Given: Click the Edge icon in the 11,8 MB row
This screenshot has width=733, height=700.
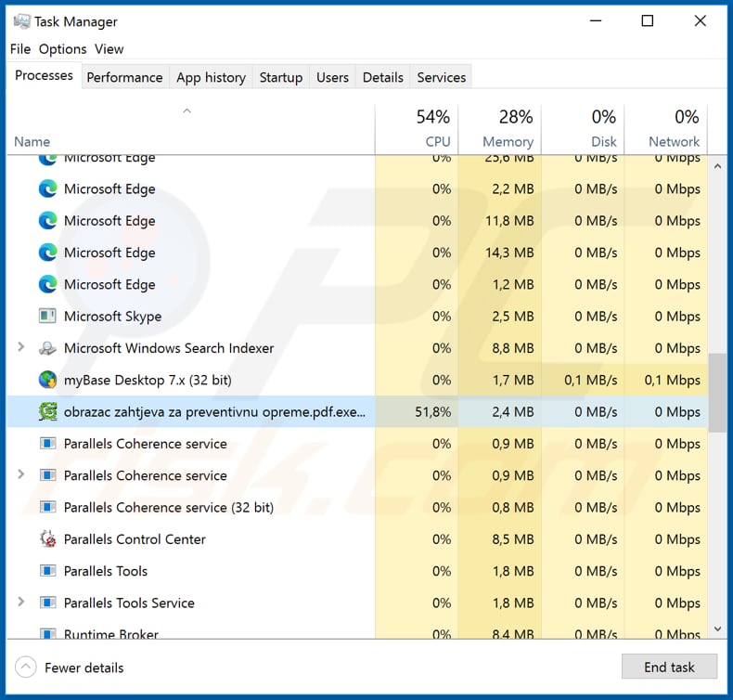Looking at the screenshot, I should pos(47,221).
